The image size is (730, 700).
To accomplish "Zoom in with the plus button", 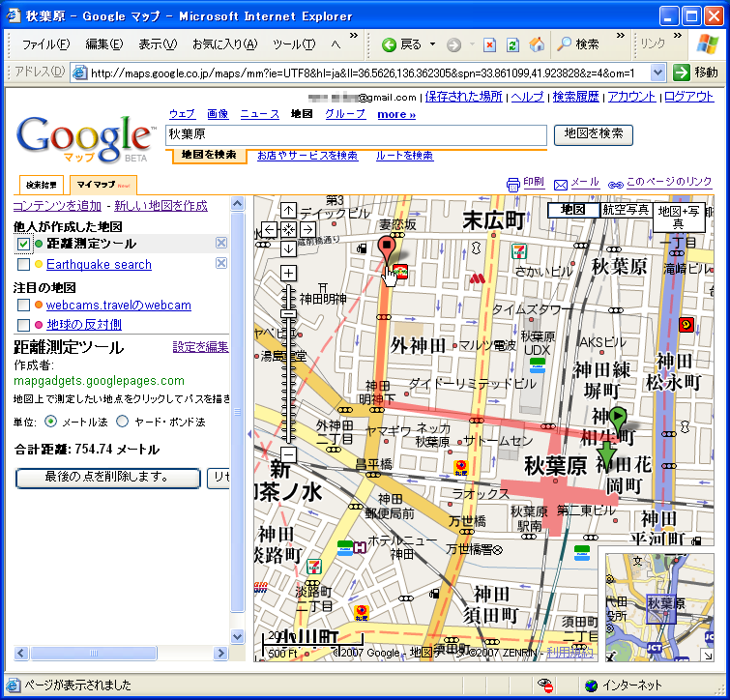I will tap(289, 273).
